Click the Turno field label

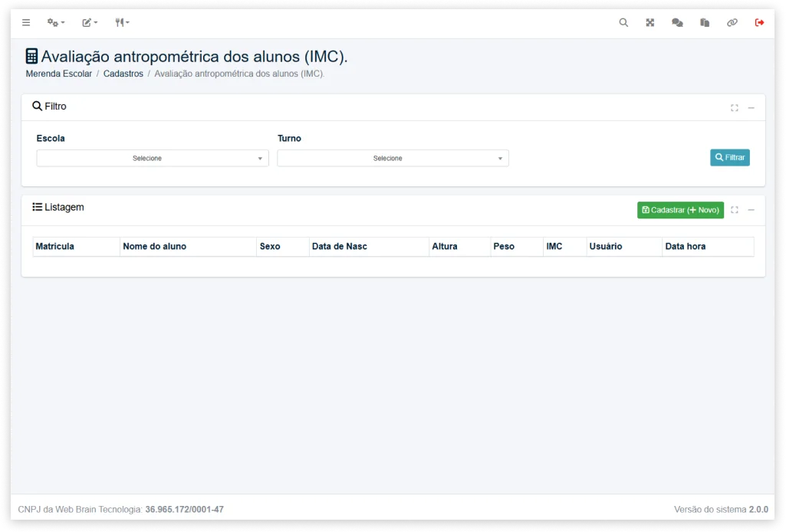289,138
